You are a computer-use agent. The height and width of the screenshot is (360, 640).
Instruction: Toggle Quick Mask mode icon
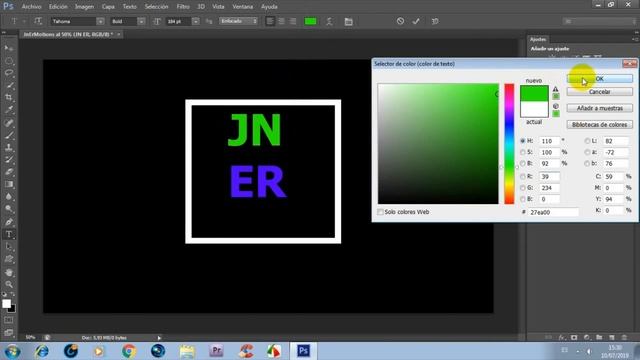(9, 320)
